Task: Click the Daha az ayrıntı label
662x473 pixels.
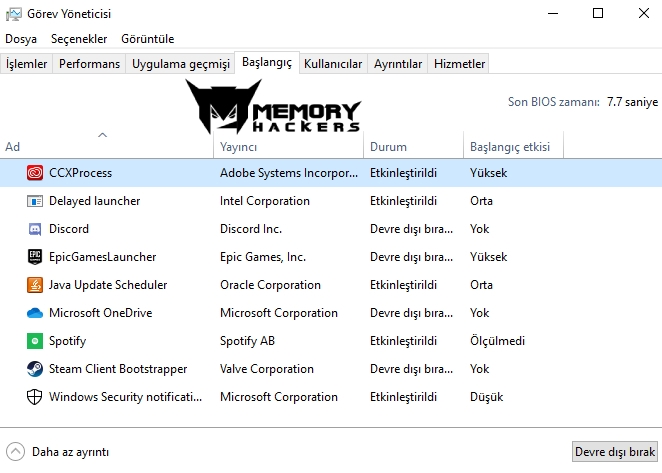Action: point(71,452)
